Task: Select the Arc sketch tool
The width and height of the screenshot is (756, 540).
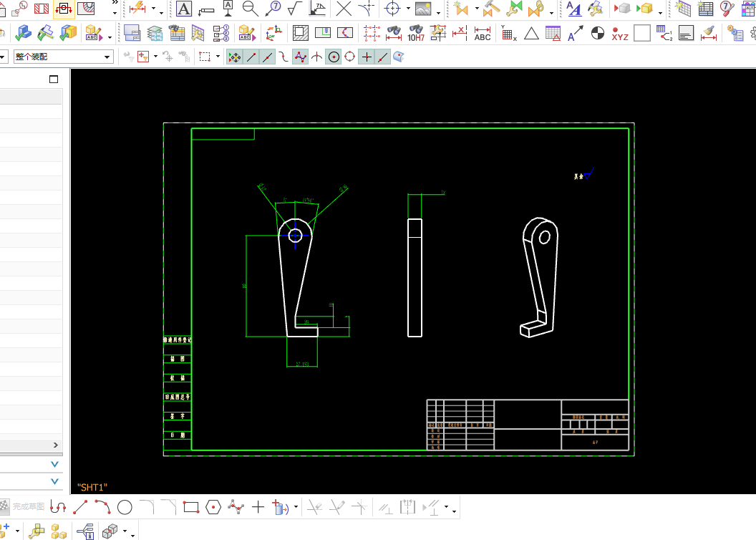Action: tap(102, 507)
